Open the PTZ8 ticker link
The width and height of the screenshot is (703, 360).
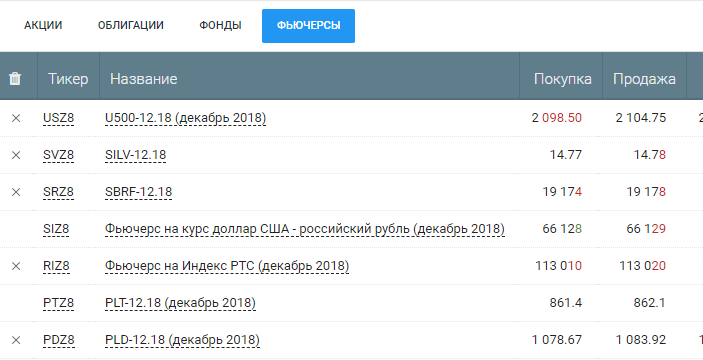pyautogui.click(x=59, y=304)
